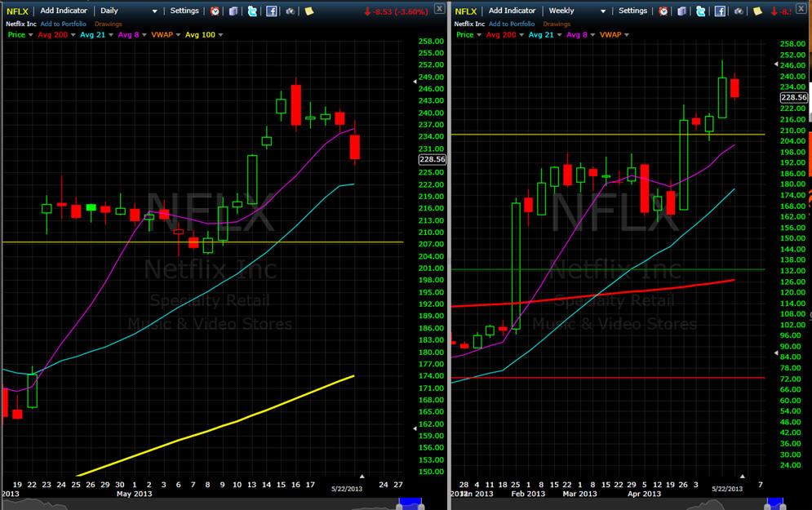
Task: Open Settings in the Daily chart
Action: 184,11
